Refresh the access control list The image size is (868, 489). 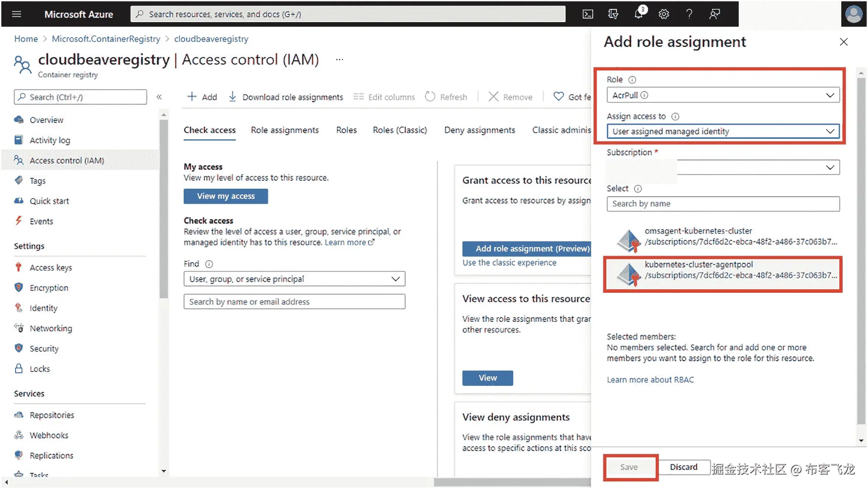point(446,97)
